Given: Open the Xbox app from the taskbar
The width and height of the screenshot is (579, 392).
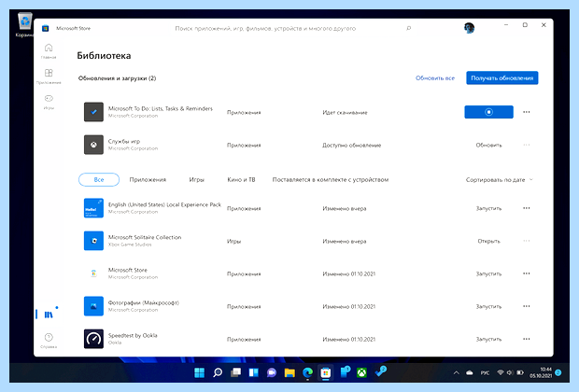Looking at the screenshot, I should (x=362, y=372).
